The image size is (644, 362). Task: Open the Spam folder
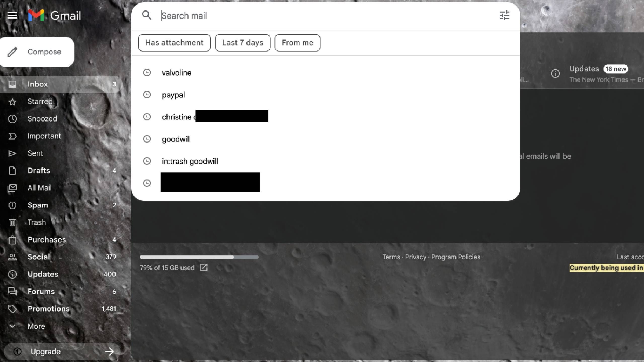click(60, 205)
